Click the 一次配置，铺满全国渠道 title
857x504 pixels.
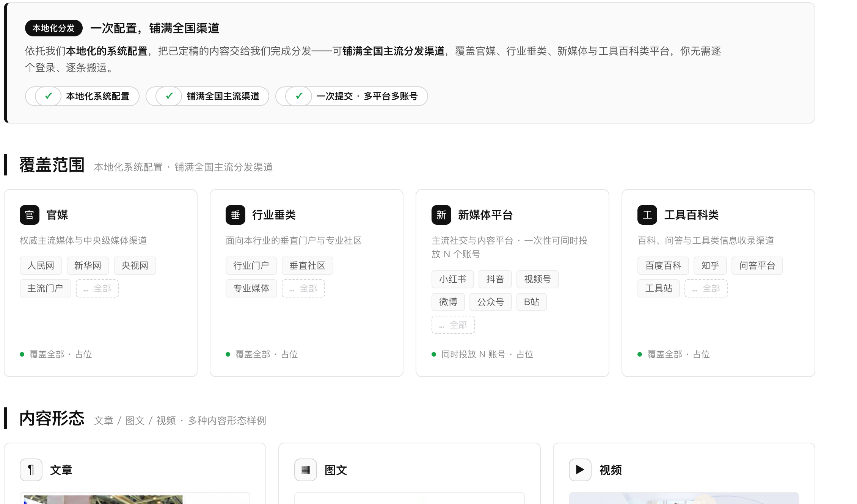[155, 28]
